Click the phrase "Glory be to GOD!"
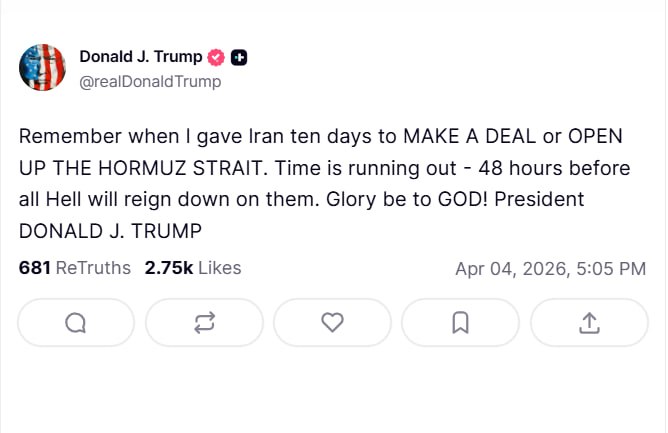The image size is (668, 433). click(392, 199)
